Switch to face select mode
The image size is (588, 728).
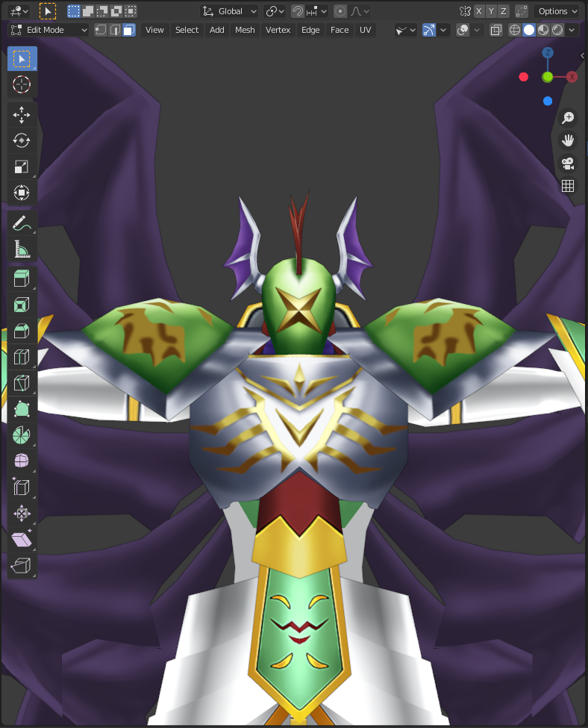(x=129, y=30)
